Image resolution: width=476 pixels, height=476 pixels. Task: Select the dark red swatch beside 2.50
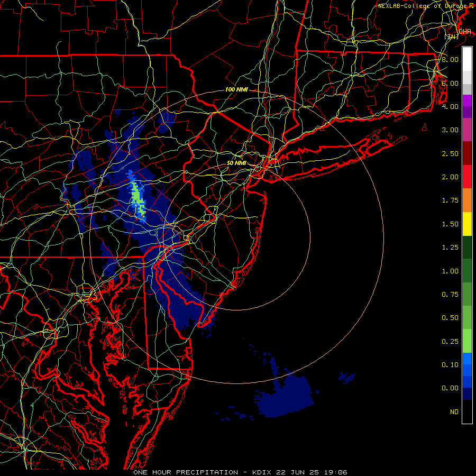pyautogui.click(x=467, y=153)
